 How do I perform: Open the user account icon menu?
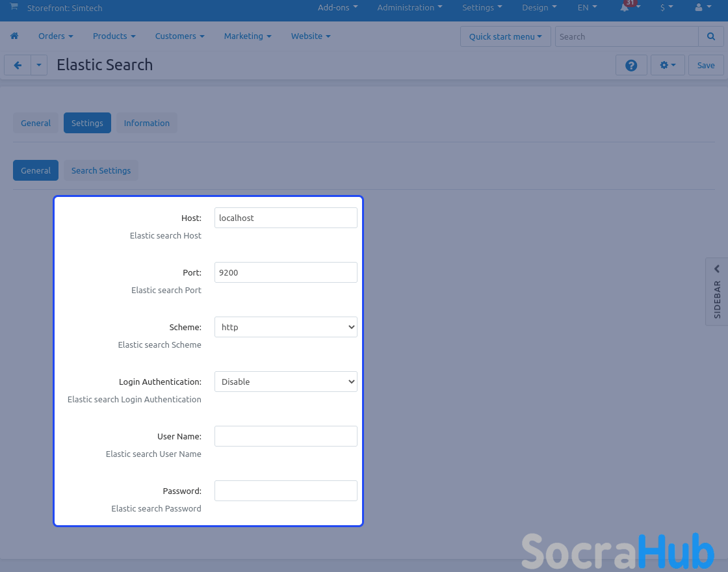coord(702,8)
